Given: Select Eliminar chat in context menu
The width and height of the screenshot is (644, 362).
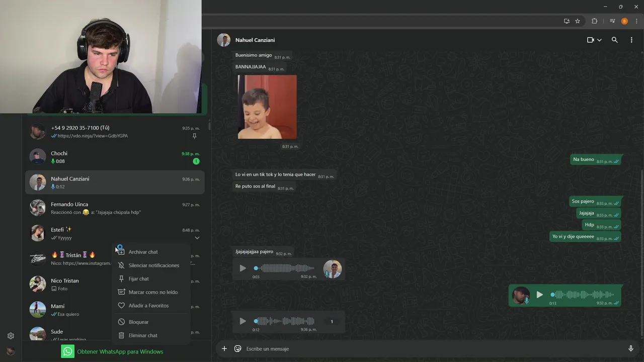Looking at the screenshot, I should [x=151, y=335].
